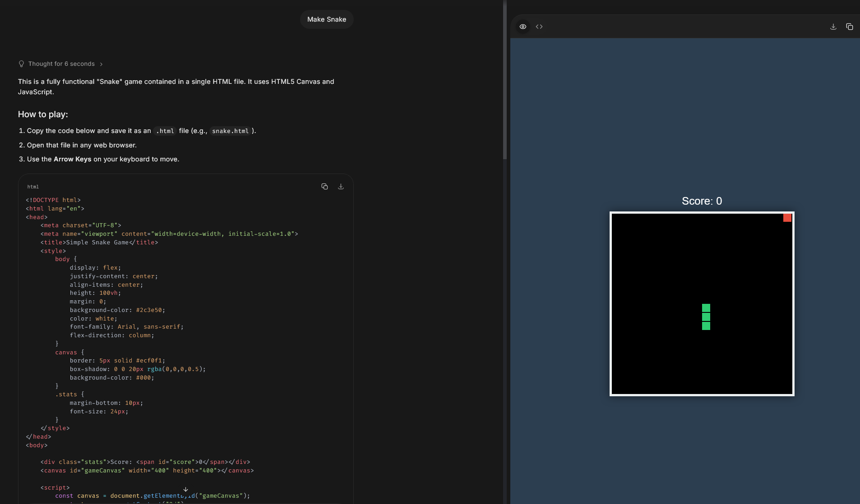Viewport: 860px width, 504px height.
Task: Download the html code block
Action: (x=341, y=186)
